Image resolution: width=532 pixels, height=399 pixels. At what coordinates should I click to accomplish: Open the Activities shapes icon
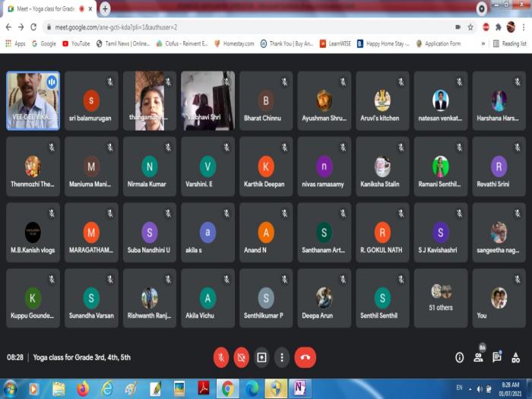click(516, 357)
